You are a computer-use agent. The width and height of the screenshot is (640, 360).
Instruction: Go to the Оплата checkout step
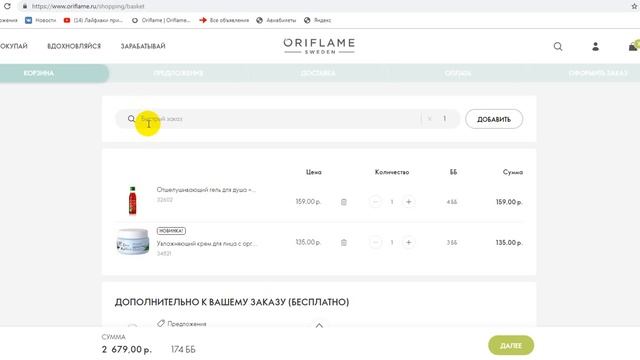[458, 73]
